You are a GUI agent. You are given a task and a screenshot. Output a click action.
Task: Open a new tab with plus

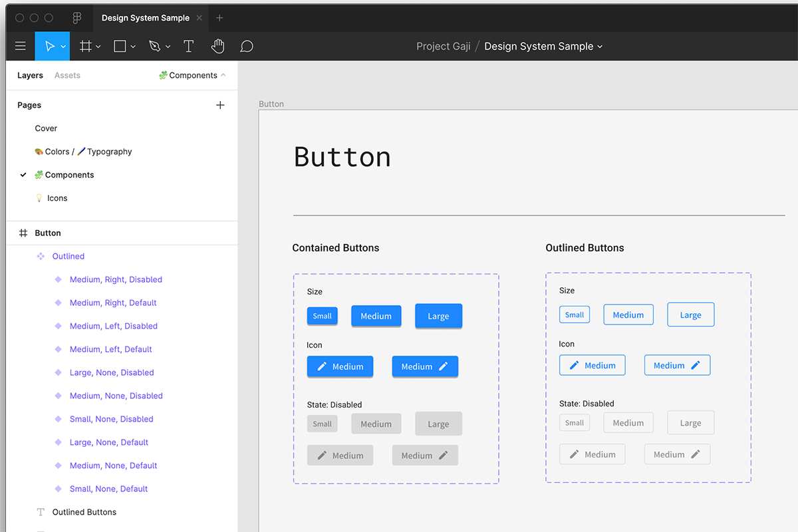(220, 18)
